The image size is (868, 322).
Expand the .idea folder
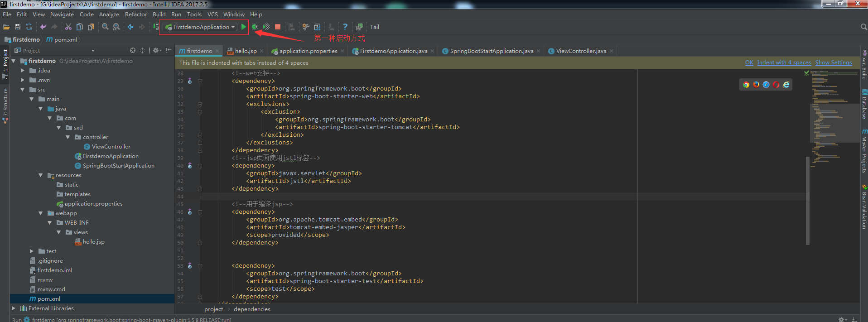(x=23, y=70)
